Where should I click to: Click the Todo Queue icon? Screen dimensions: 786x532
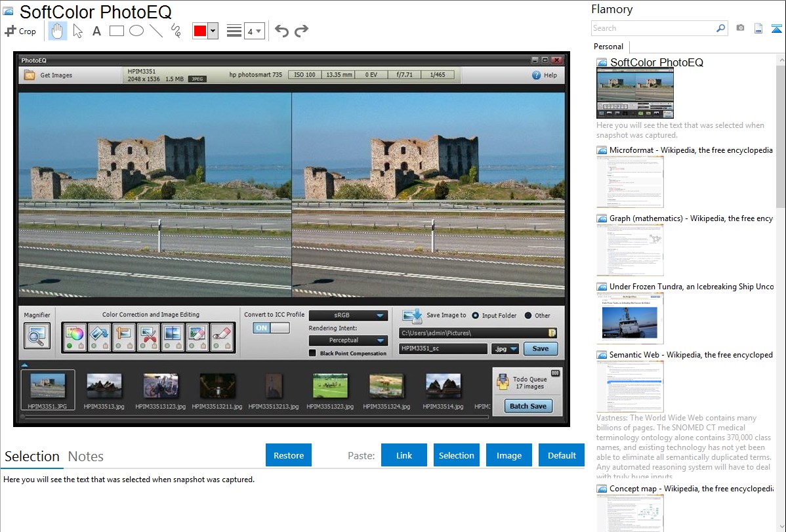503,382
